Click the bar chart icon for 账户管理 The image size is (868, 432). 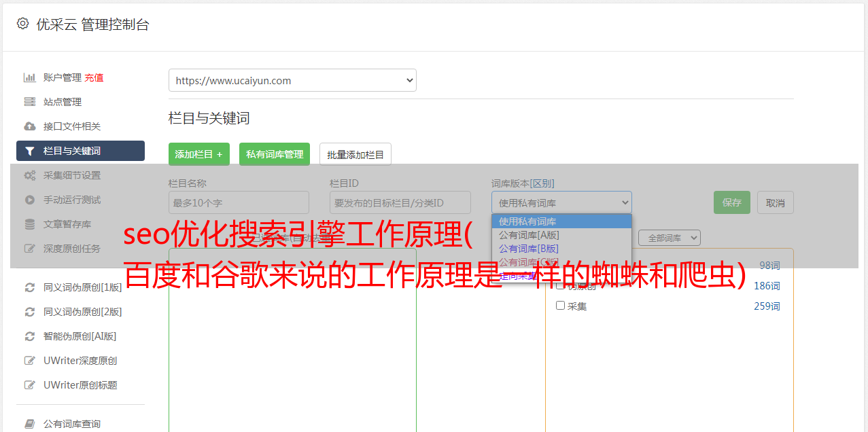pyautogui.click(x=30, y=77)
